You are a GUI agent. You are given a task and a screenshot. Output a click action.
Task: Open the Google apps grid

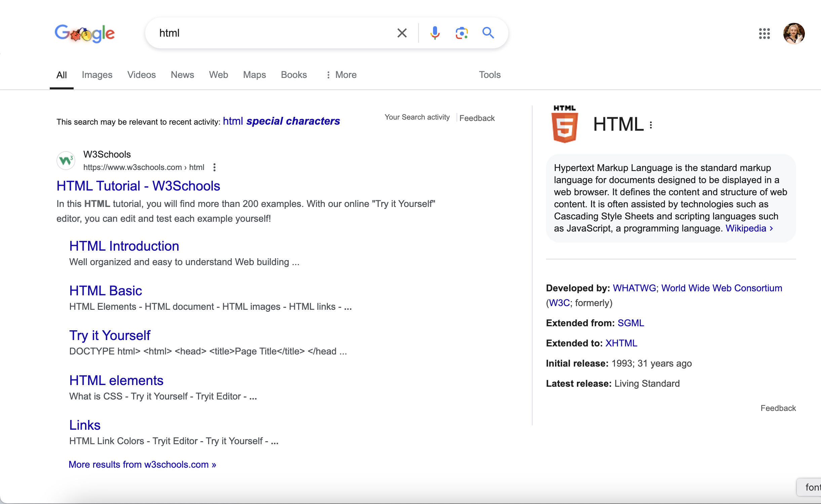(x=764, y=33)
